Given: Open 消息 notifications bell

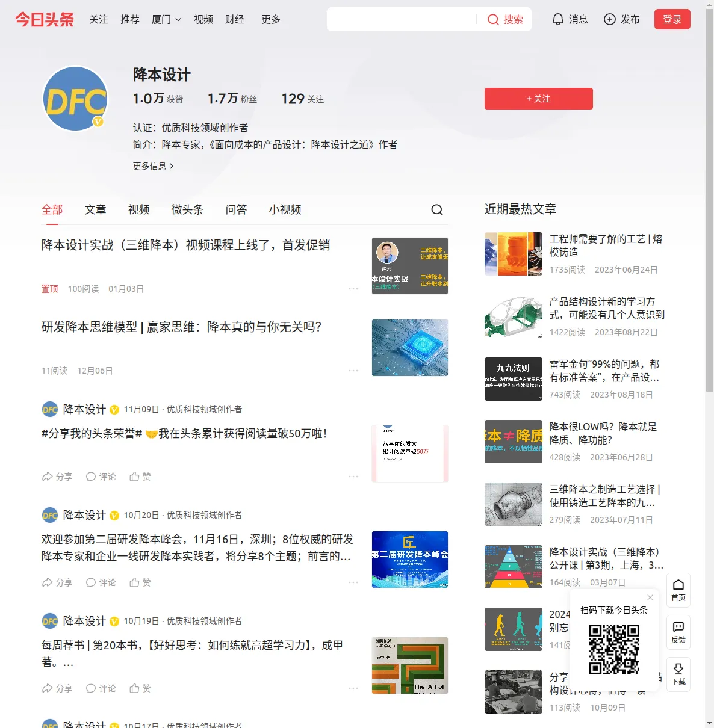Looking at the screenshot, I should pyautogui.click(x=570, y=19).
